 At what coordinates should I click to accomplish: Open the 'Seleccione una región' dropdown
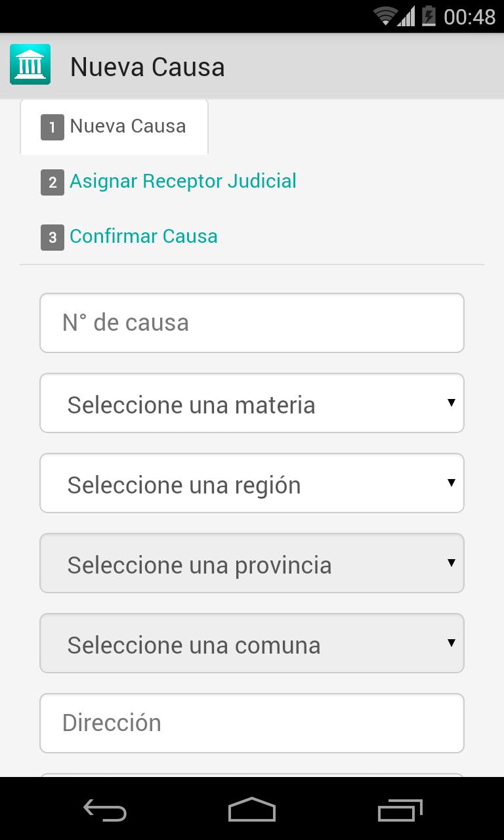[x=251, y=483]
